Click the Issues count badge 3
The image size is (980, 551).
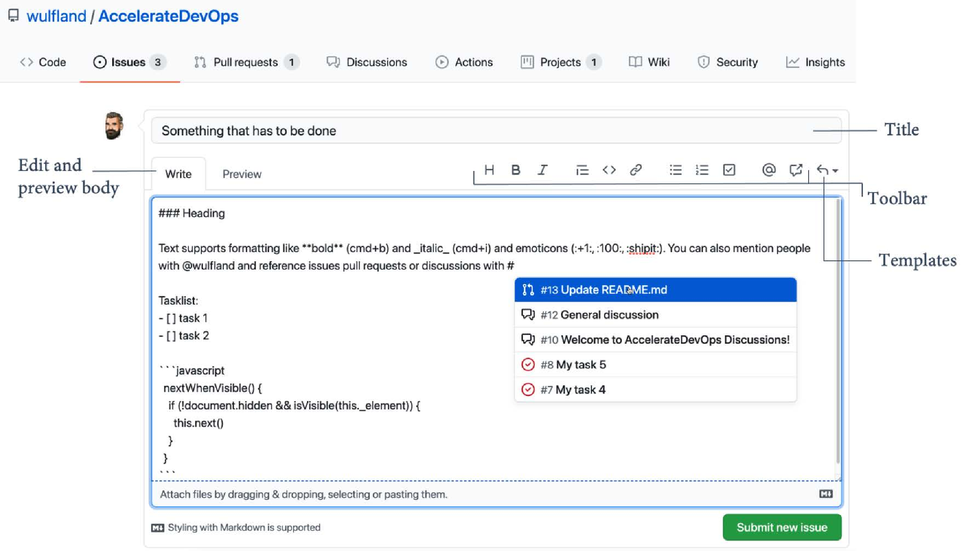[158, 62]
